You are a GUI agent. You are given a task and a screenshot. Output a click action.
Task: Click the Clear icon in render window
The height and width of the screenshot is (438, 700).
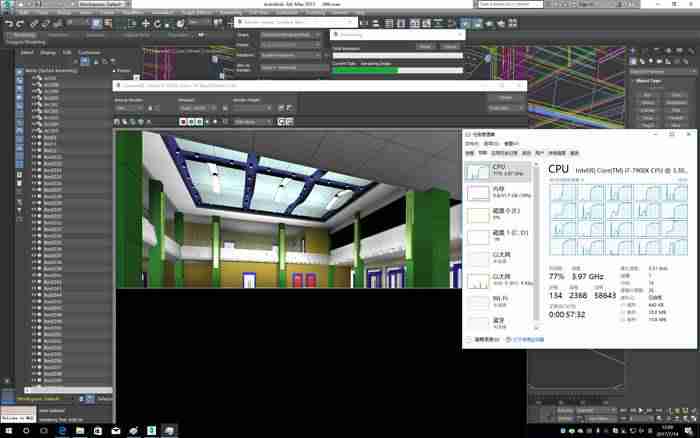149,121
